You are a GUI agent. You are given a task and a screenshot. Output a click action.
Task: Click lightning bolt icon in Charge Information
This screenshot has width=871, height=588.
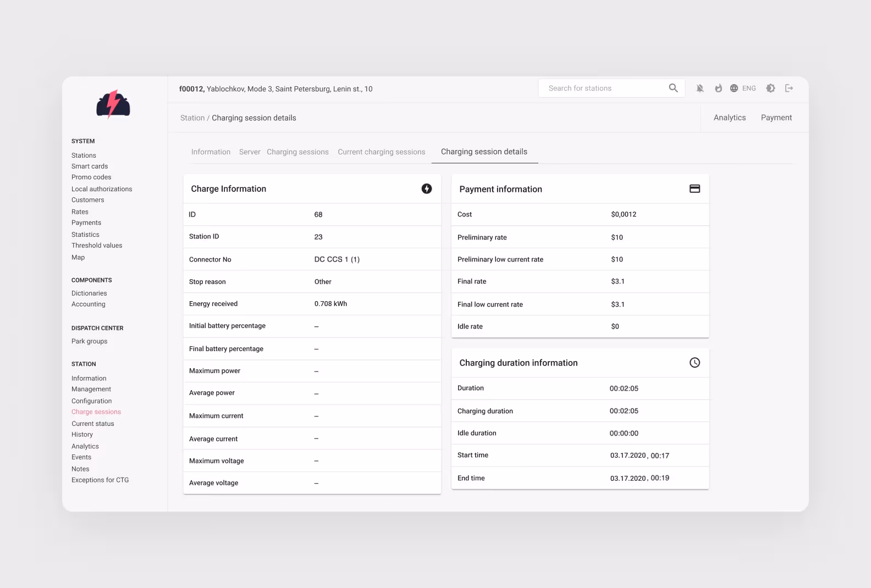(x=427, y=188)
